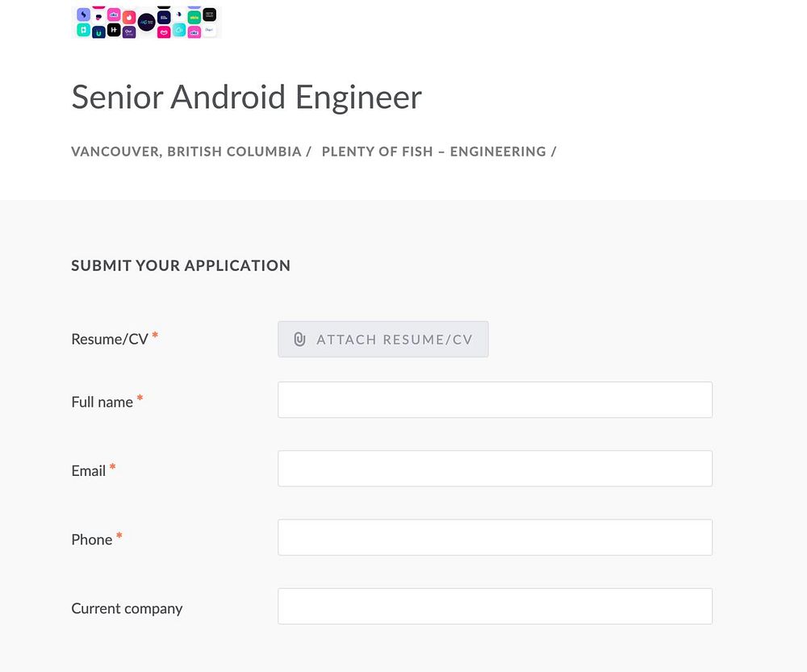Click the Vancouver, British Columbia location text
This screenshot has height=672, width=807.
186,152
